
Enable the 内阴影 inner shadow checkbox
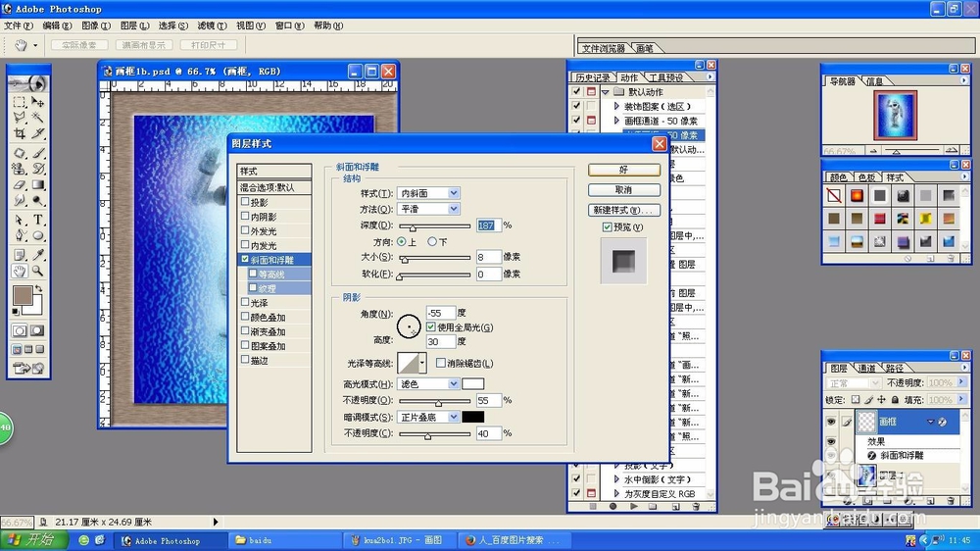tap(245, 216)
